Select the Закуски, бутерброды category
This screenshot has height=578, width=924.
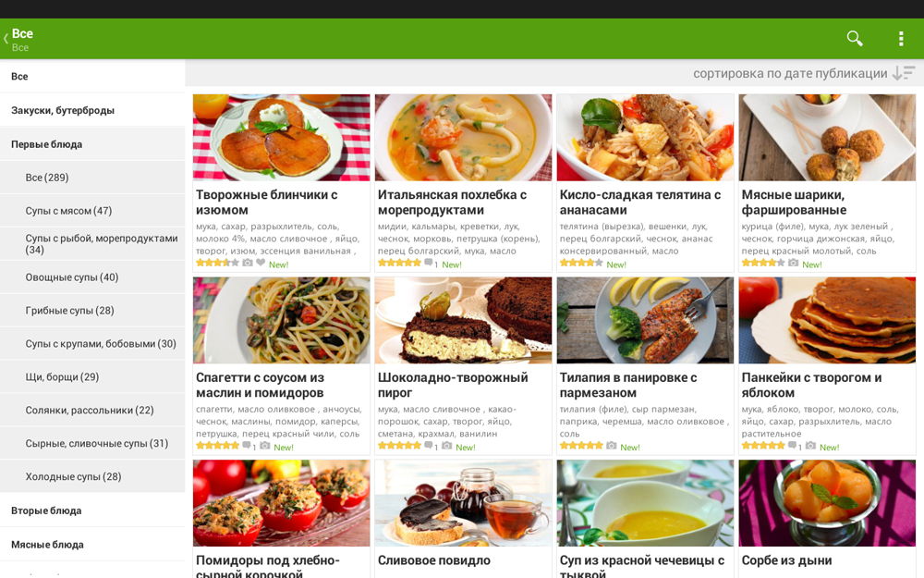92,110
